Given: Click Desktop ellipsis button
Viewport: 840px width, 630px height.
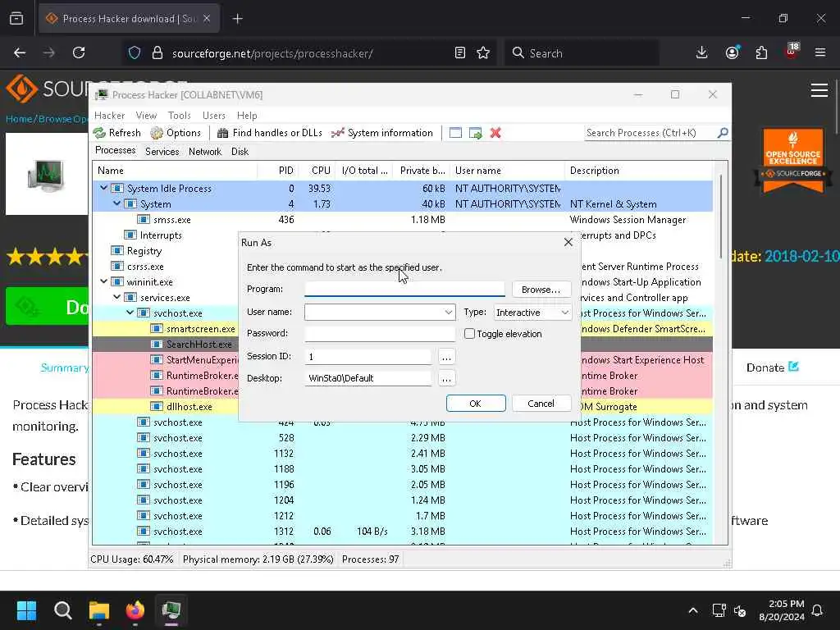Looking at the screenshot, I should [446, 378].
